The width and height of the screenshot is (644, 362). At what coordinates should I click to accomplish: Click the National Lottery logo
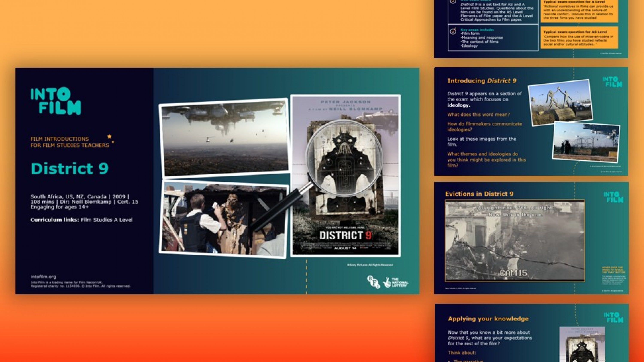point(395,282)
